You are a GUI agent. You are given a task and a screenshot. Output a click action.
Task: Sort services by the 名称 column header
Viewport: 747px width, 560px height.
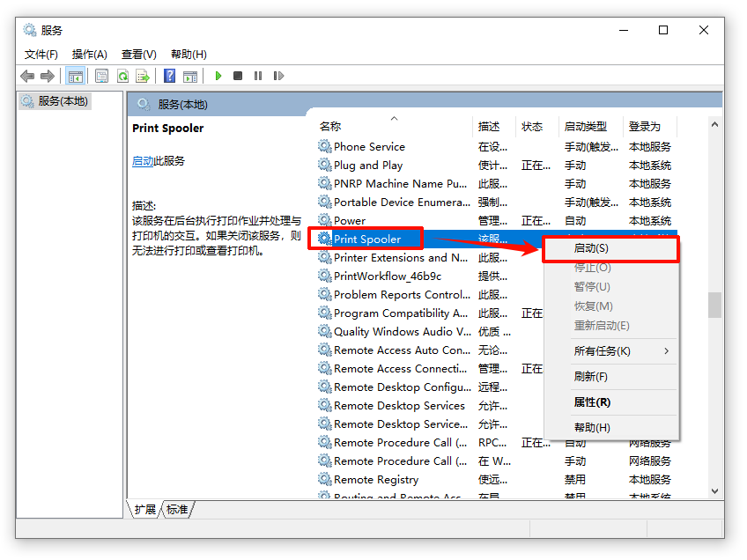point(329,126)
